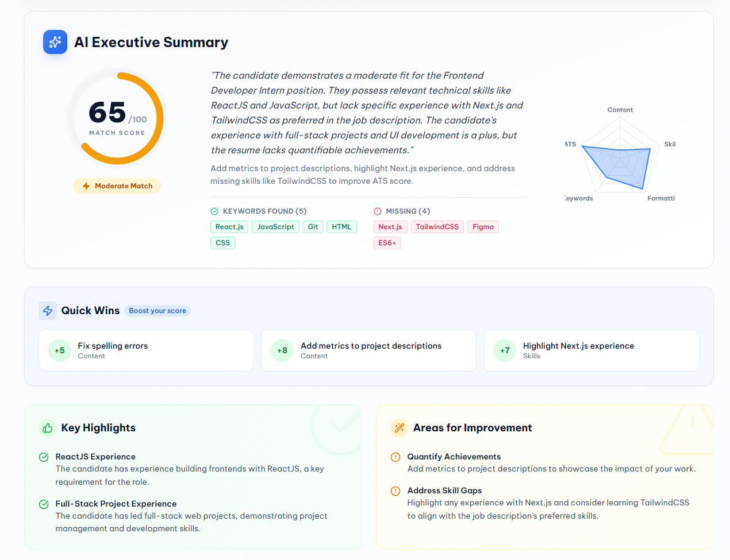Click the Quick Wins lightning icon
The width and height of the screenshot is (730, 560).
(48, 311)
